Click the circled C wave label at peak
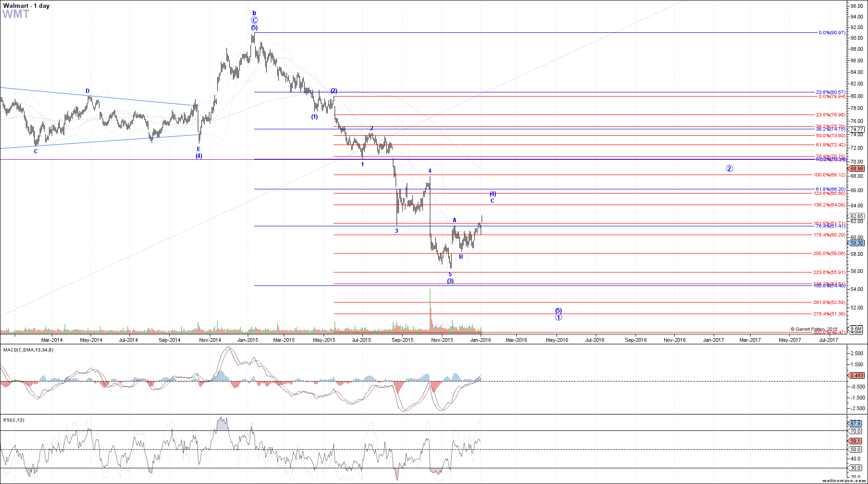The height and width of the screenshot is (484, 868). [x=254, y=20]
